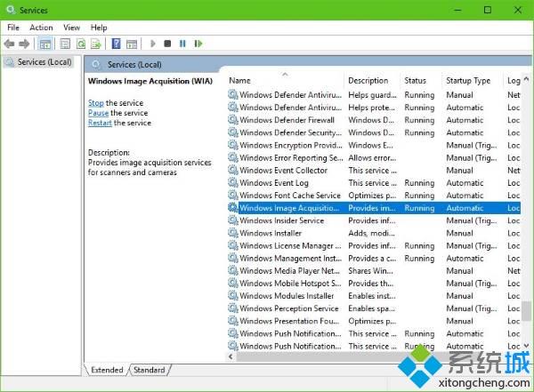Open the File menu
534x392 pixels.
[13, 28]
